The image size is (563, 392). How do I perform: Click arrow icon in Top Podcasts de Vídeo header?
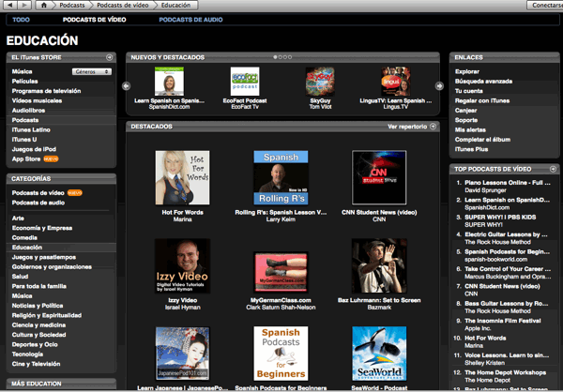553,169
